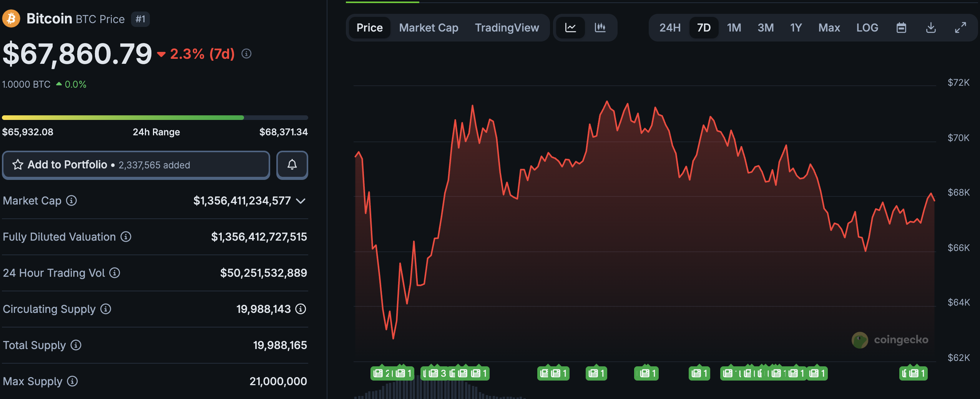This screenshot has height=399, width=980.
Task: Open the Total Supply info icon
Action: (76, 345)
